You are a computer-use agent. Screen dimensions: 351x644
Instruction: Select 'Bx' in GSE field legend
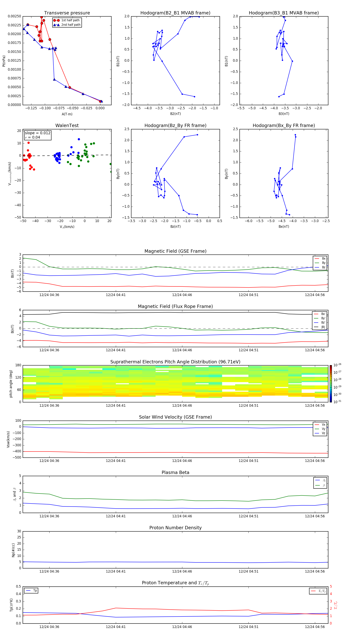click(x=320, y=259)
